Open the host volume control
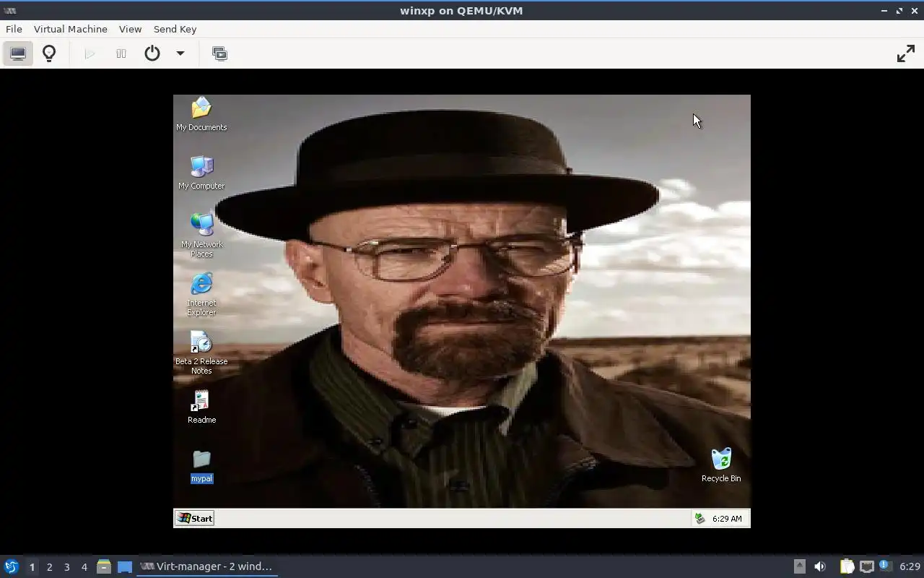 820,566
